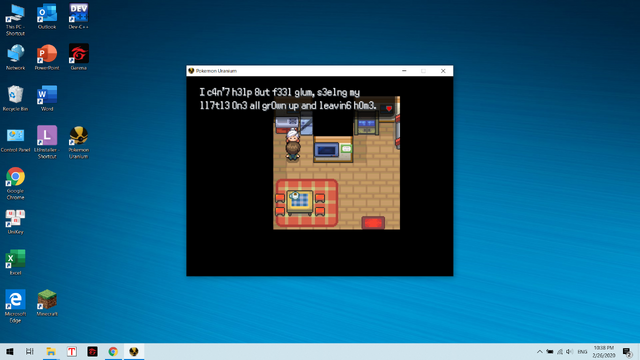Select the Pokemon Uranium desktop shortcut
The height and width of the screenshot is (360, 640).
pos(78,142)
